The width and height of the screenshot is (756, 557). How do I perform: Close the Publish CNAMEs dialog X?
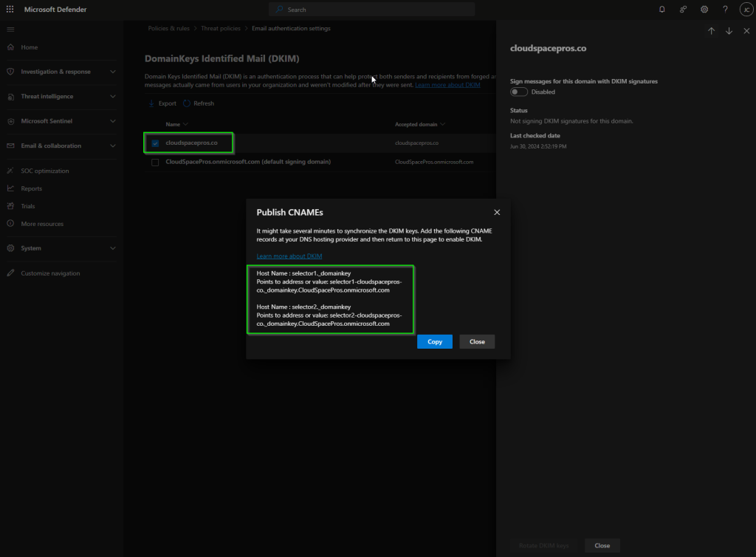497,212
